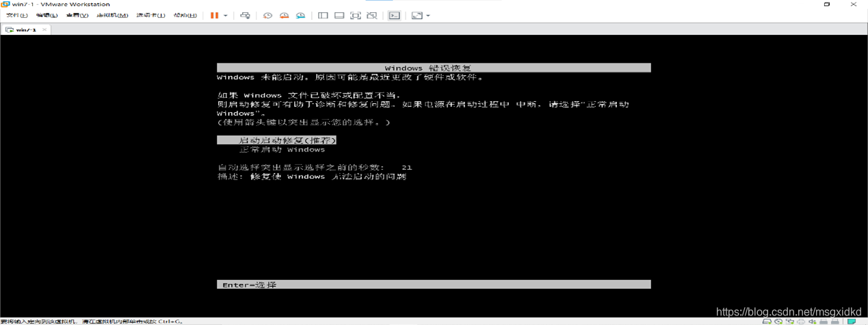
Task: Click the teal message log icon
Action: point(852,321)
